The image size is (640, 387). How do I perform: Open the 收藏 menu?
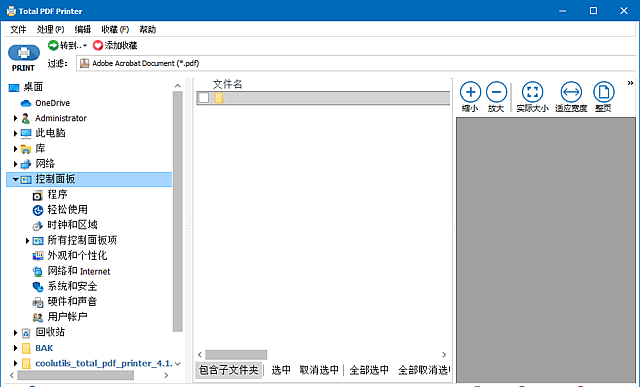point(115,29)
